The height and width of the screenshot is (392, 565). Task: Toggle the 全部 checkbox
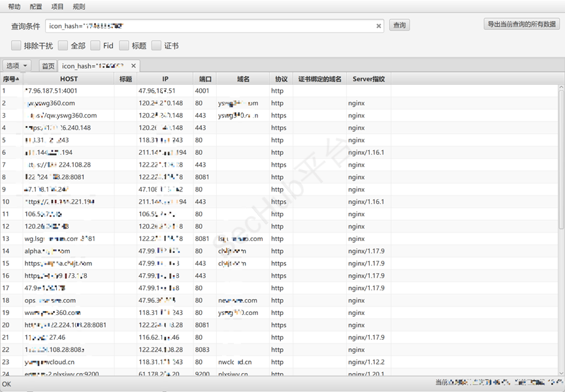click(x=63, y=46)
